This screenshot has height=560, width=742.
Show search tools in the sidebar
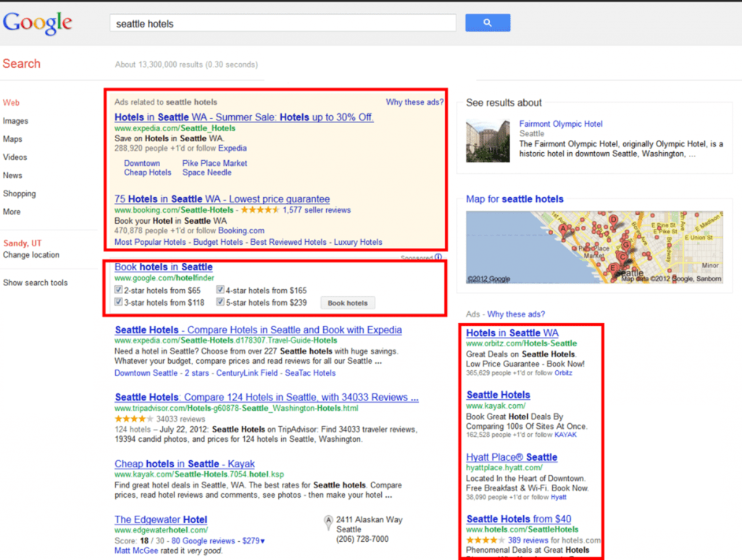(36, 283)
